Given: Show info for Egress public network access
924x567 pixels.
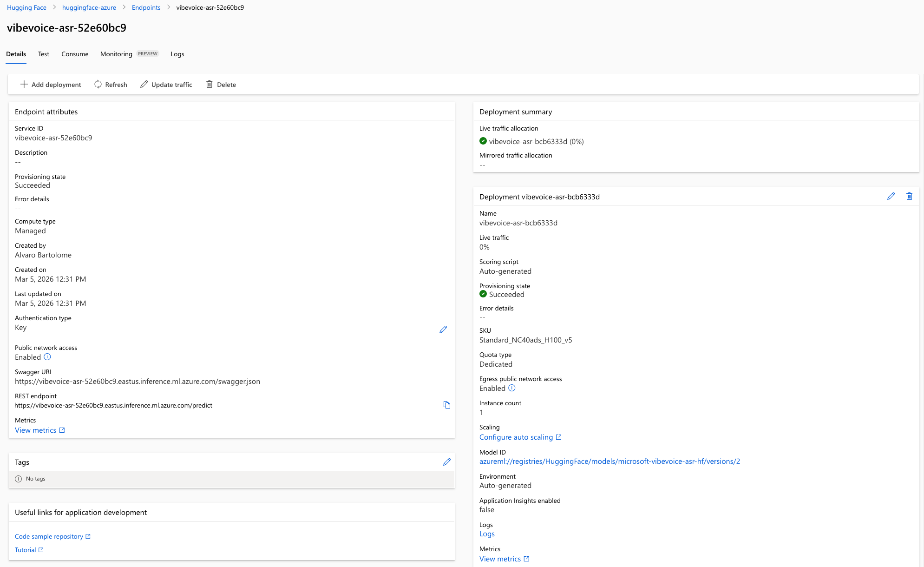Looking at the screenshot, I should tap(512, 388).
